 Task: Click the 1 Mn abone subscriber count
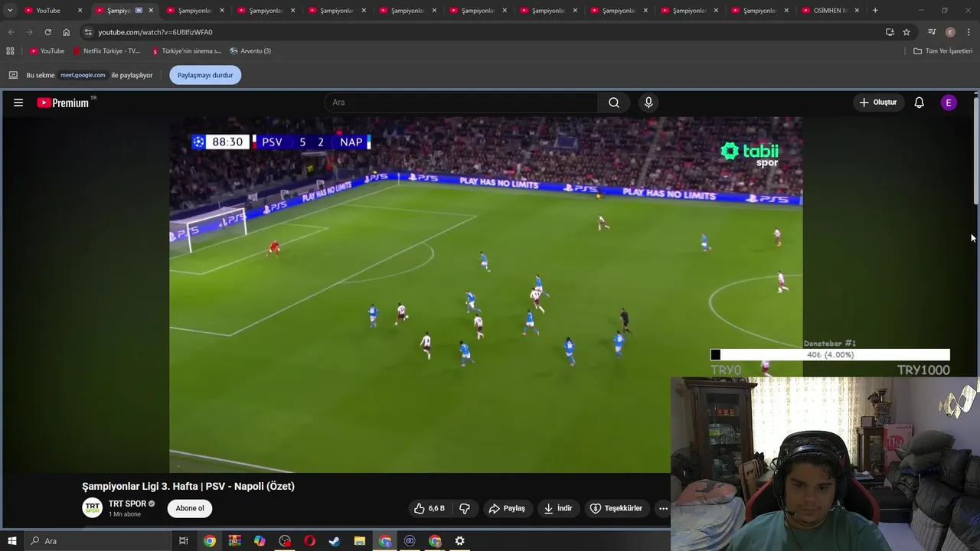pos(125,514)
